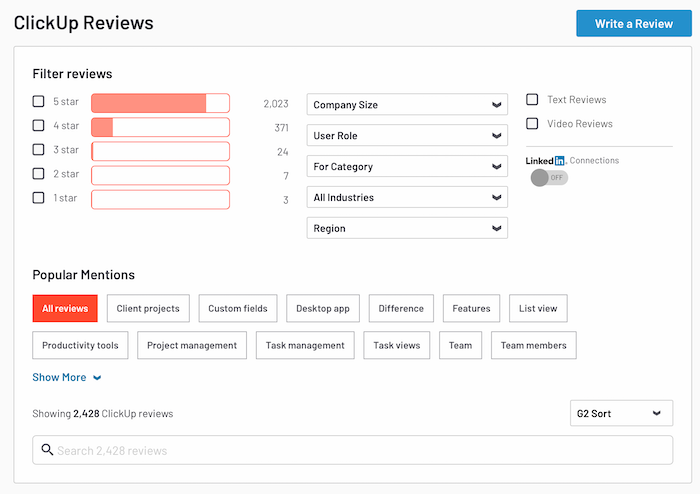Filter by List view mention
The image size is (700, 494).
(538, 308)
